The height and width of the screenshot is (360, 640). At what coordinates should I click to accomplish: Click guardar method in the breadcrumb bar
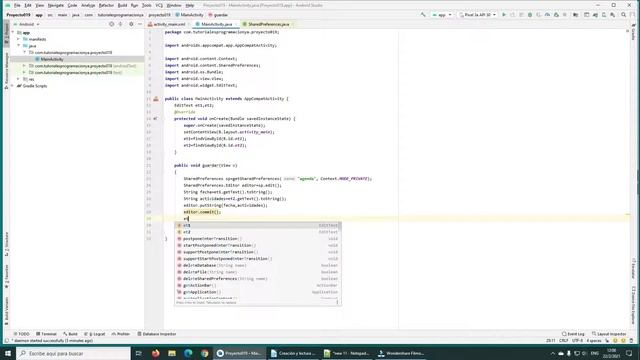(x=218, y=15)
